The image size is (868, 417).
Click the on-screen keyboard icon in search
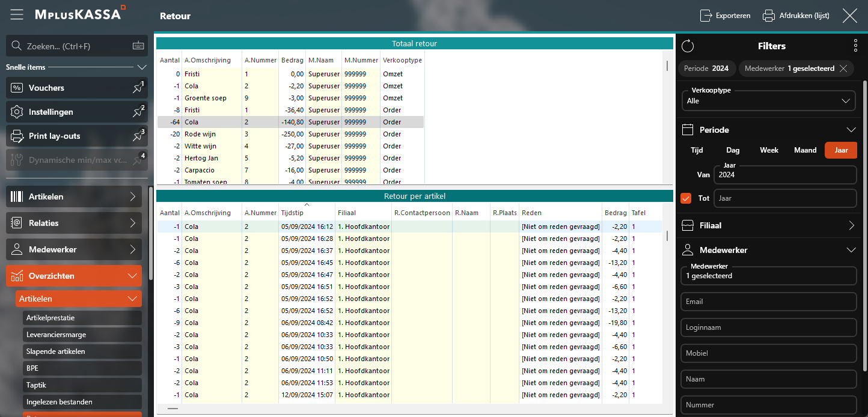(138, 46)
